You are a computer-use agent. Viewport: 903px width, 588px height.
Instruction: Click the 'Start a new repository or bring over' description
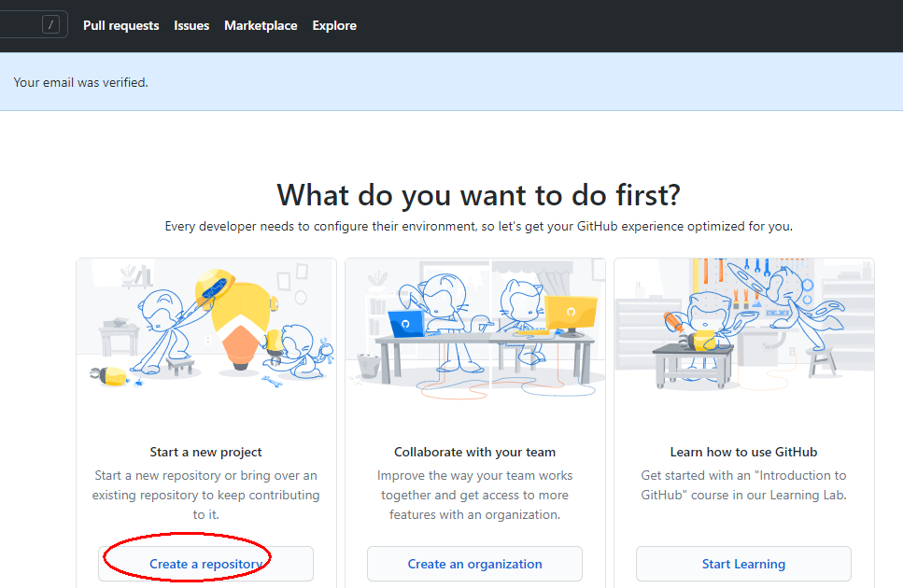click(205, 495)
